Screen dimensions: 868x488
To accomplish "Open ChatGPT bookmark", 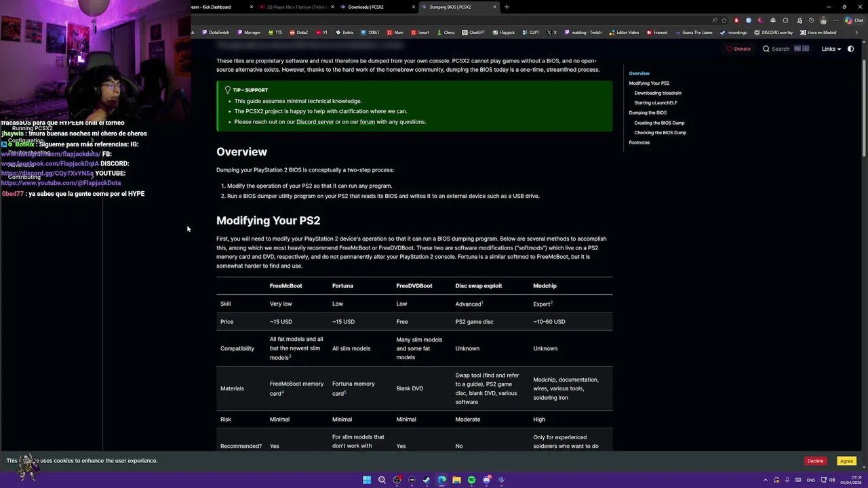I will click(474, 33).
